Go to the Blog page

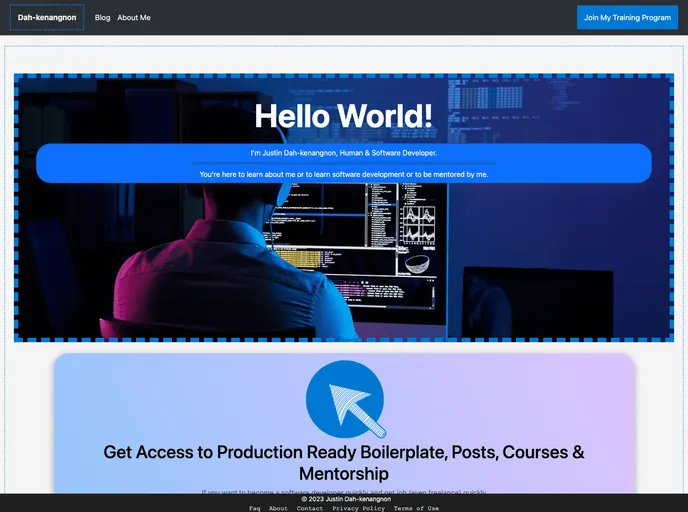pyautogui.click(x=102, y=18)
